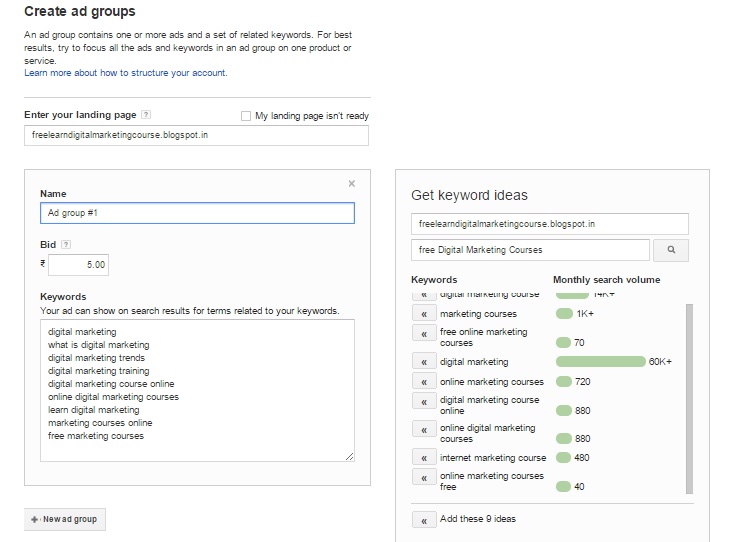
Task: Focus the ad group Name field
Action: tap(196, 213)
